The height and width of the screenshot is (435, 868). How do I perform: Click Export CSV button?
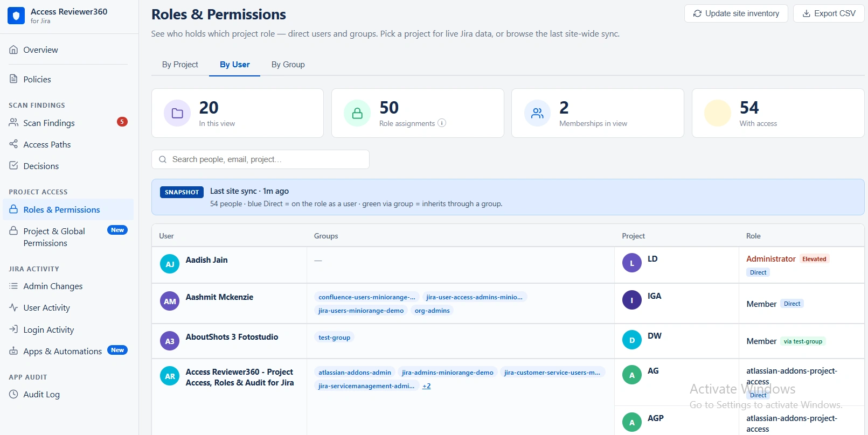point(829,13)
